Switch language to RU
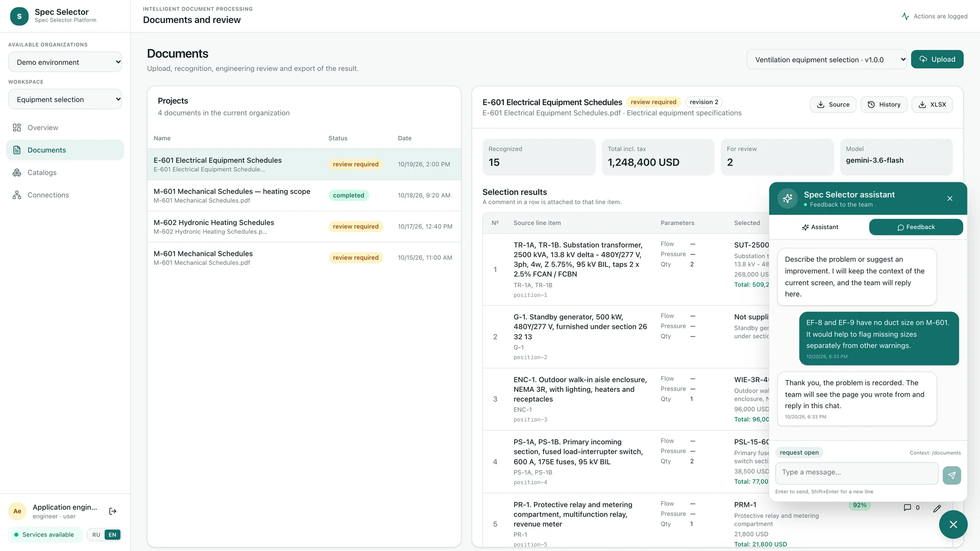The height and width of the screenshot is (551, 980). click(96, 535)
